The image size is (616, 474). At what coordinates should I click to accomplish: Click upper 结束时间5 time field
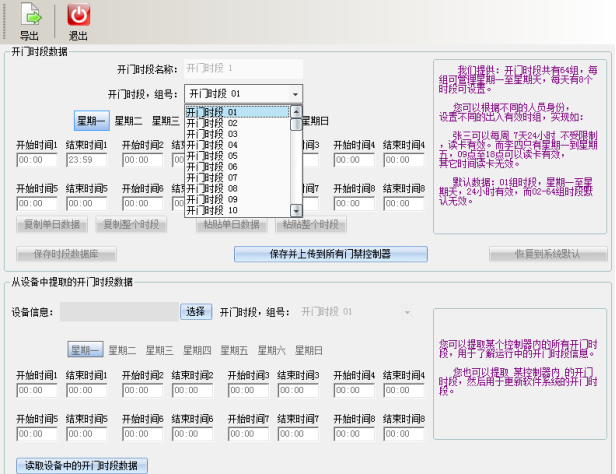[x=86, y=204]
